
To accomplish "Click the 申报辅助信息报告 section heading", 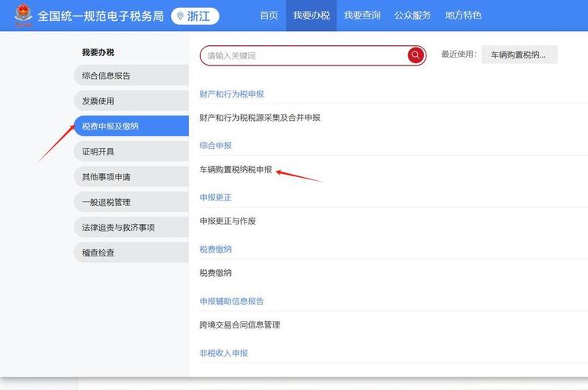I will [x=232, y=301].
